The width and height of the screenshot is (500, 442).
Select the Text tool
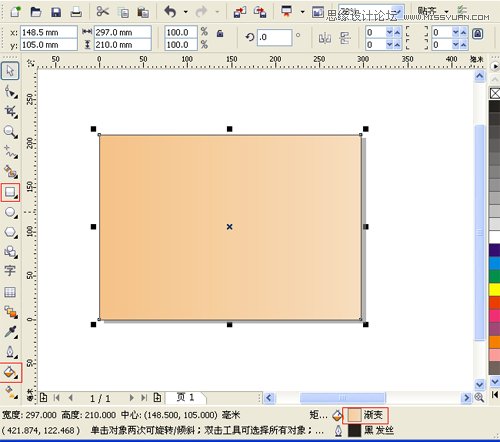point(10,270)
